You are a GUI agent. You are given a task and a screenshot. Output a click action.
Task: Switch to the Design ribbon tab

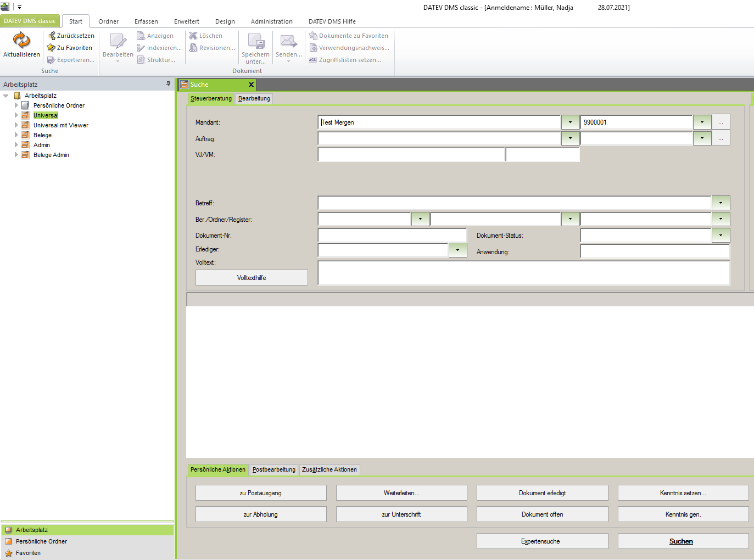tap(225, 21)
